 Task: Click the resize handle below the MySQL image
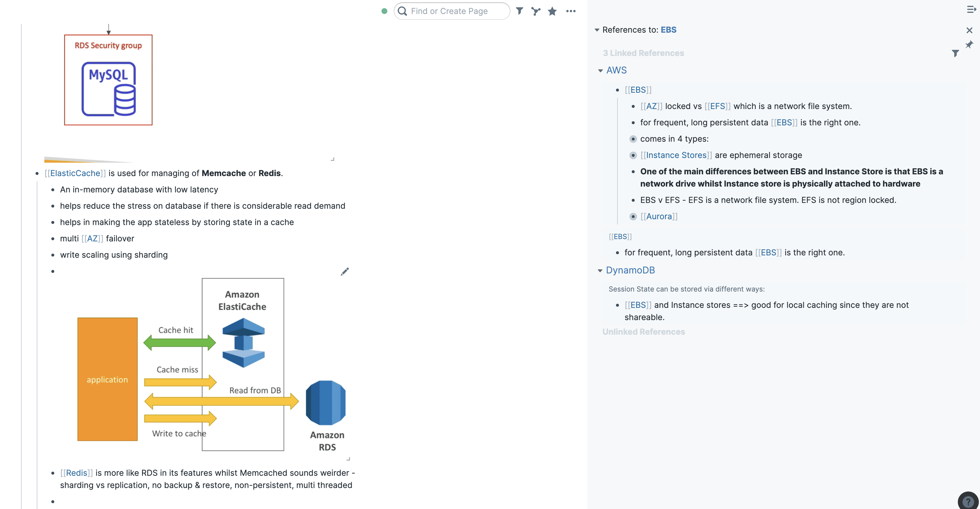coord(332,159)
